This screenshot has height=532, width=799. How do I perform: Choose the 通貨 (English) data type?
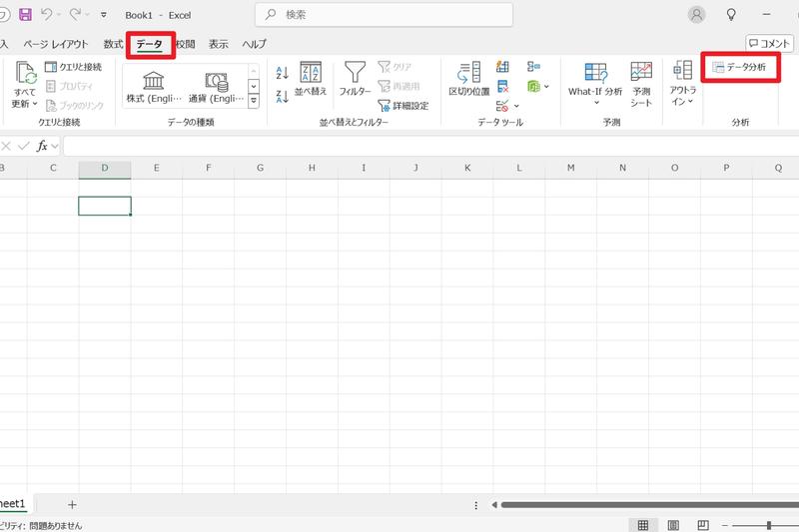coord(216,87)
